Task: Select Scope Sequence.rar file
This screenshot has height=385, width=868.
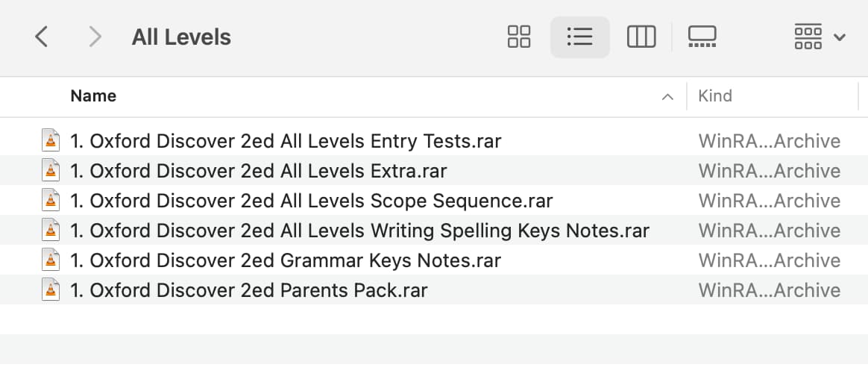Action: 434,201
